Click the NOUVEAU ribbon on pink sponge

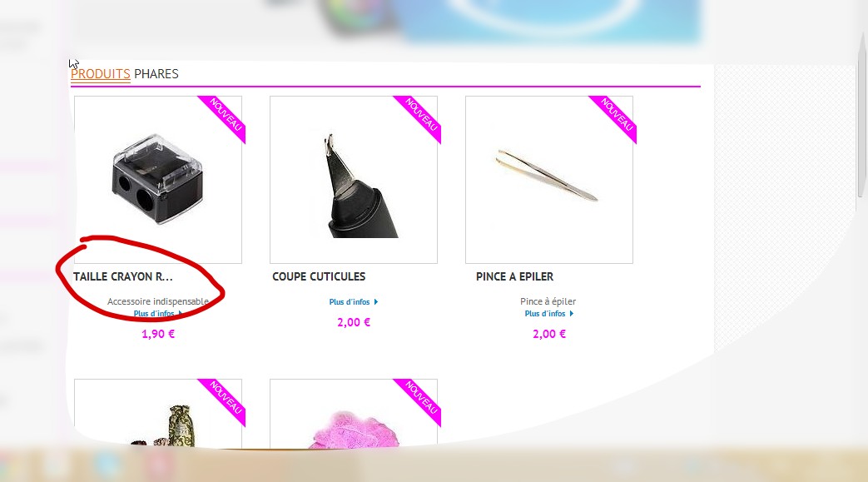[421, 399]
